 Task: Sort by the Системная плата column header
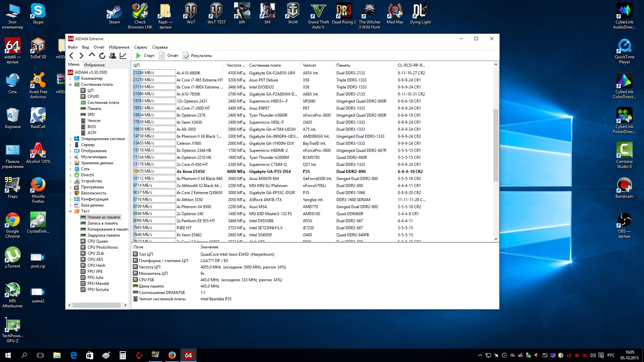(x=273, y=65)
